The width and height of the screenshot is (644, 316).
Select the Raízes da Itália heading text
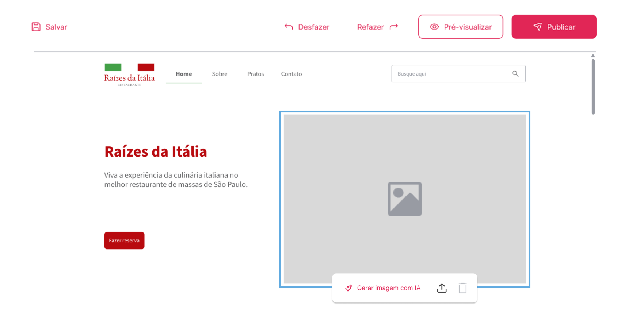pyautogui.click(x=156, y=151)
